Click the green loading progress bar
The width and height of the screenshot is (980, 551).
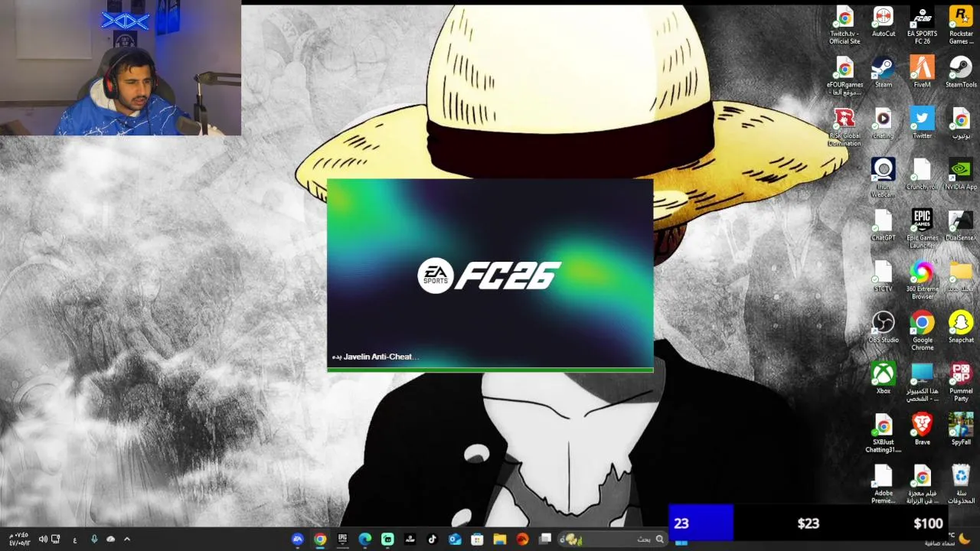click(490, 370)
